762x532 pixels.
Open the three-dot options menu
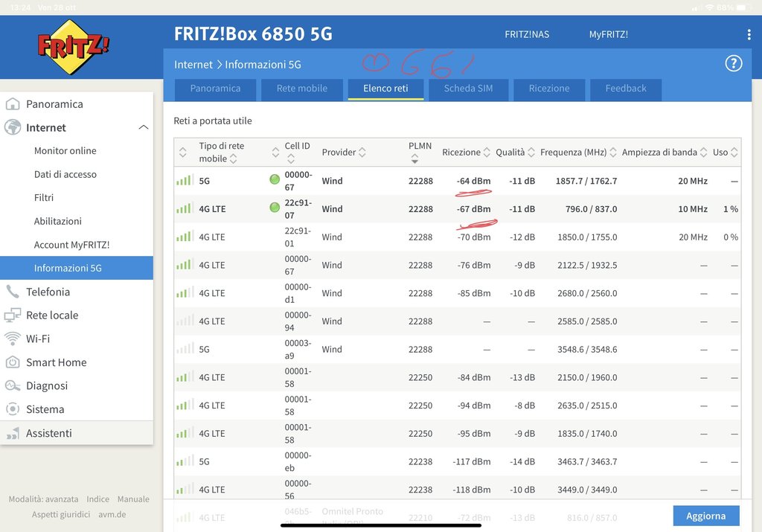coord(749,35)
